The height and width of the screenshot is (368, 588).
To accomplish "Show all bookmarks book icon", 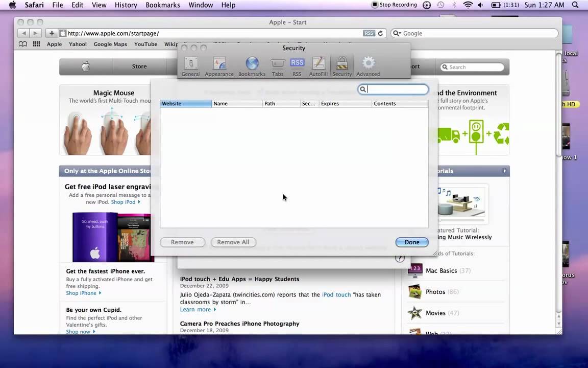I will [23, 44].
